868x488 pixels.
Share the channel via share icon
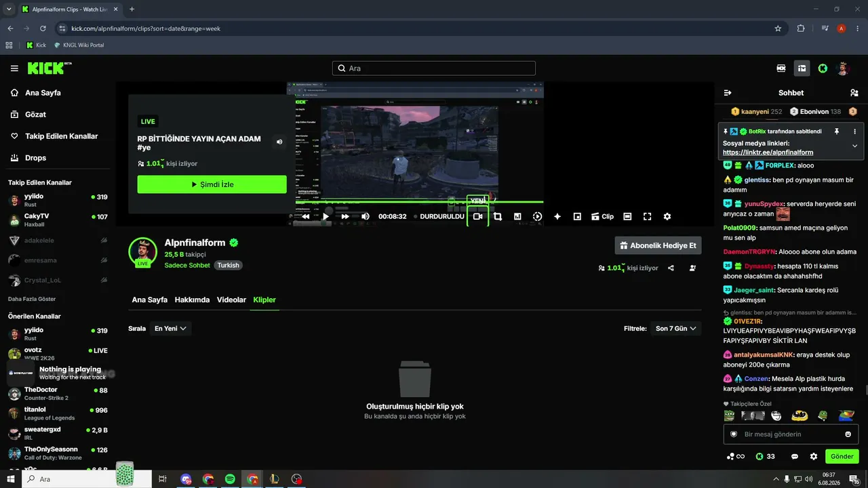click(x=671, y=268)
